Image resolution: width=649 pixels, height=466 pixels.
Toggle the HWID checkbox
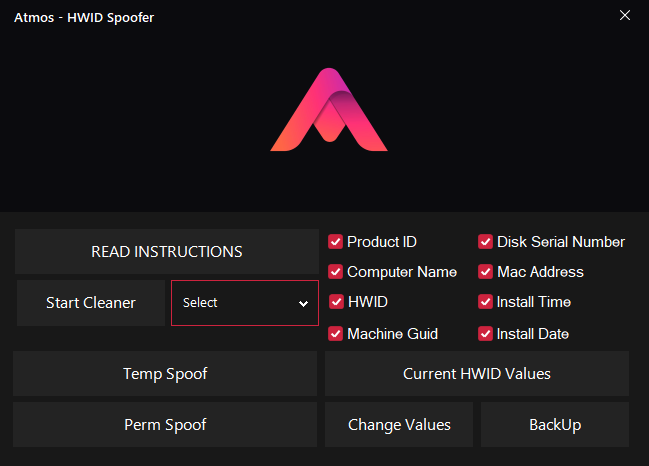pos(336,302)
